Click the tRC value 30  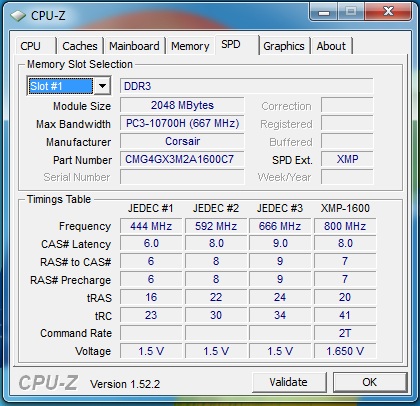point(216,315)
